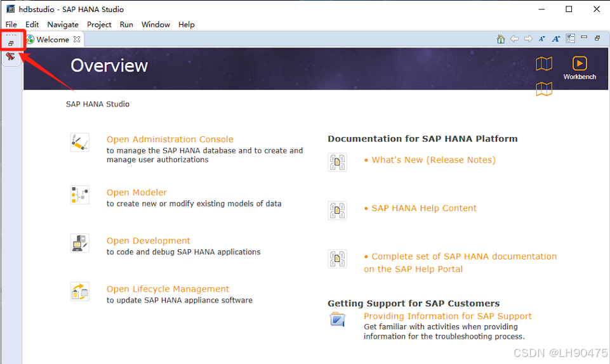
Task: Click the SAP HANA Studio subtitle text
Action: point(98,104)
